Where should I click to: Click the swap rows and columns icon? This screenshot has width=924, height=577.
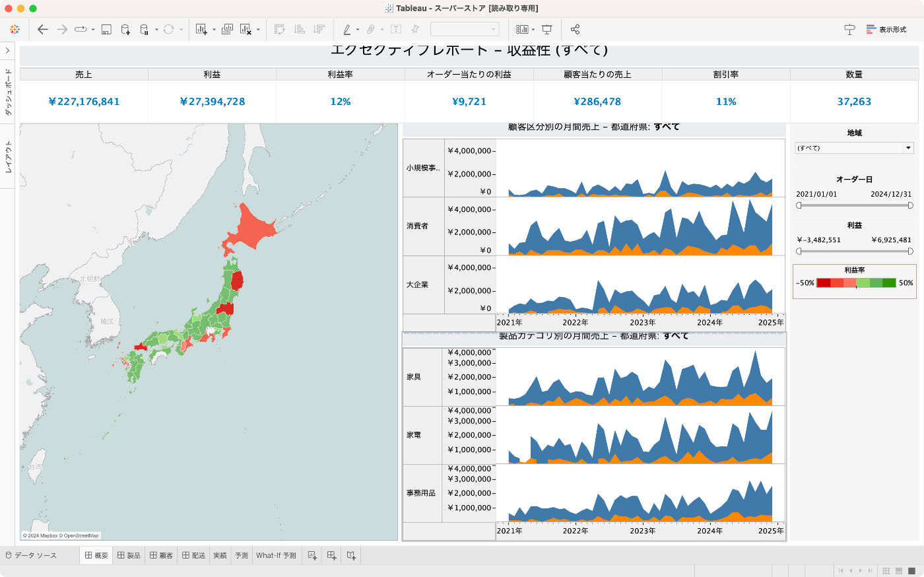[x=279, y=29]
